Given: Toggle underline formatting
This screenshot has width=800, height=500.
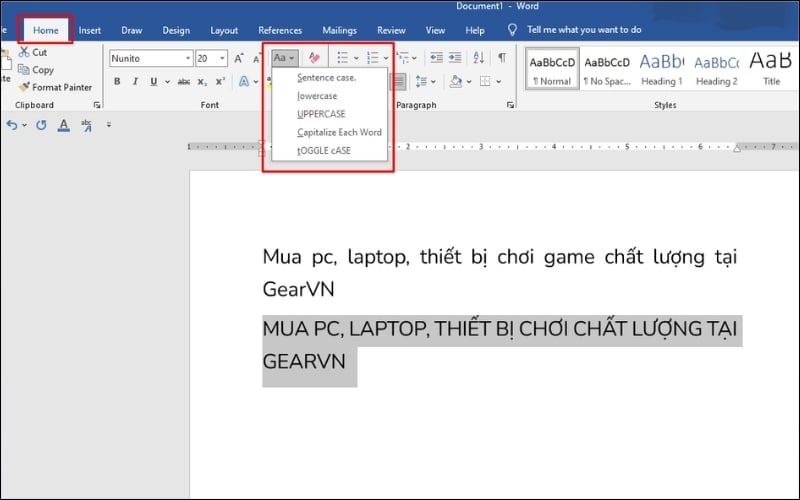Looking at the screenshot, I should [154, 82].
